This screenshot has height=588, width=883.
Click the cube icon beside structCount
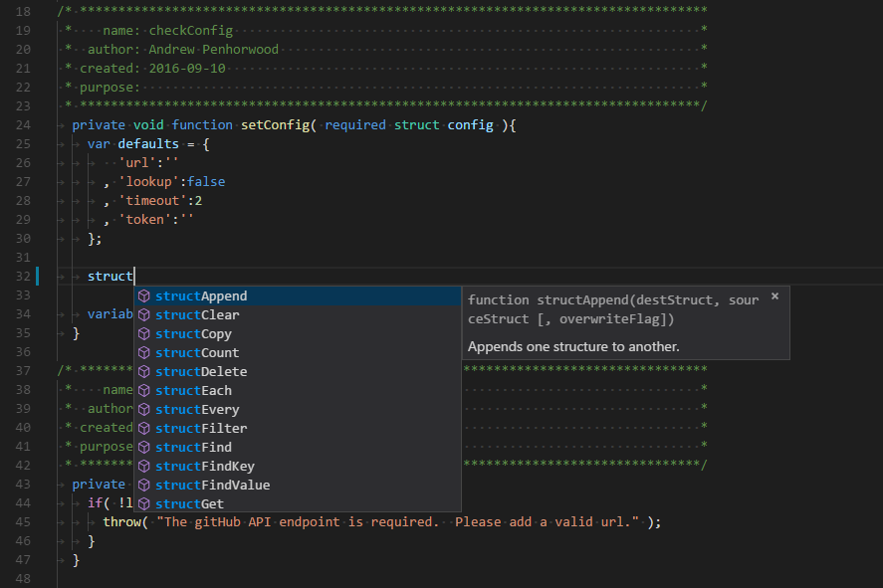click(144, 353)
